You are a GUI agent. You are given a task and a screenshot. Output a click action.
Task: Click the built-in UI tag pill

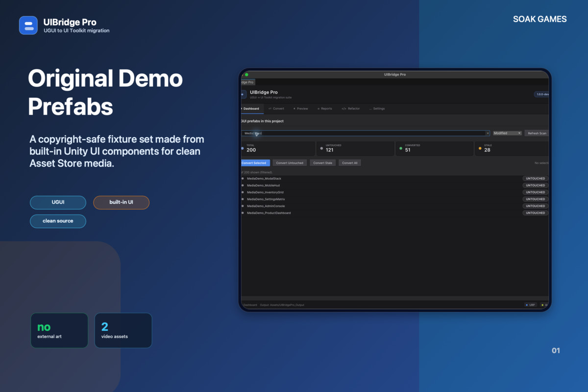121,202
